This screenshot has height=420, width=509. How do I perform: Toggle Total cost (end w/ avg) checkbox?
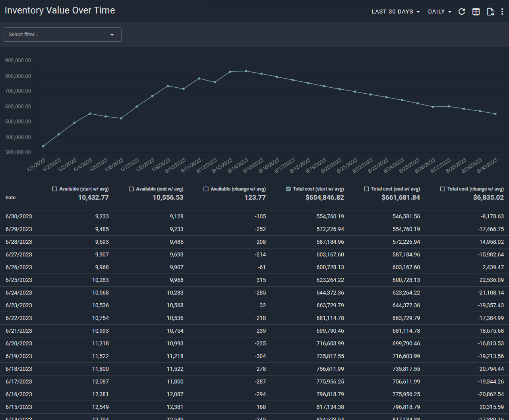367,189
